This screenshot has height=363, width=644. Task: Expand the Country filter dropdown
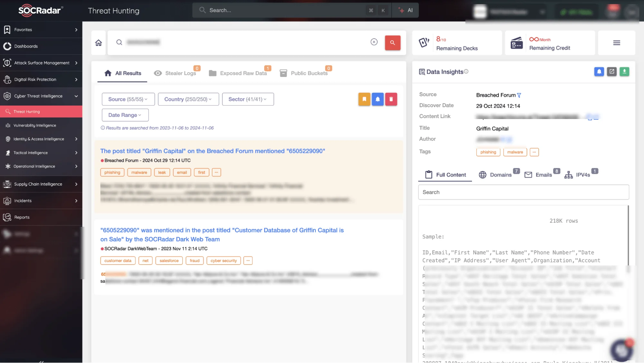click(187, 99)
